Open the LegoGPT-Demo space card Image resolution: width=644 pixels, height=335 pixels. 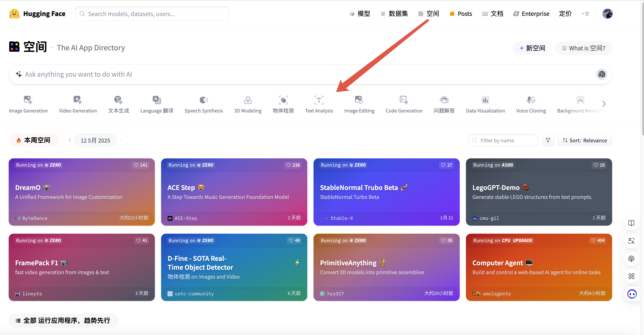(539, 192)
